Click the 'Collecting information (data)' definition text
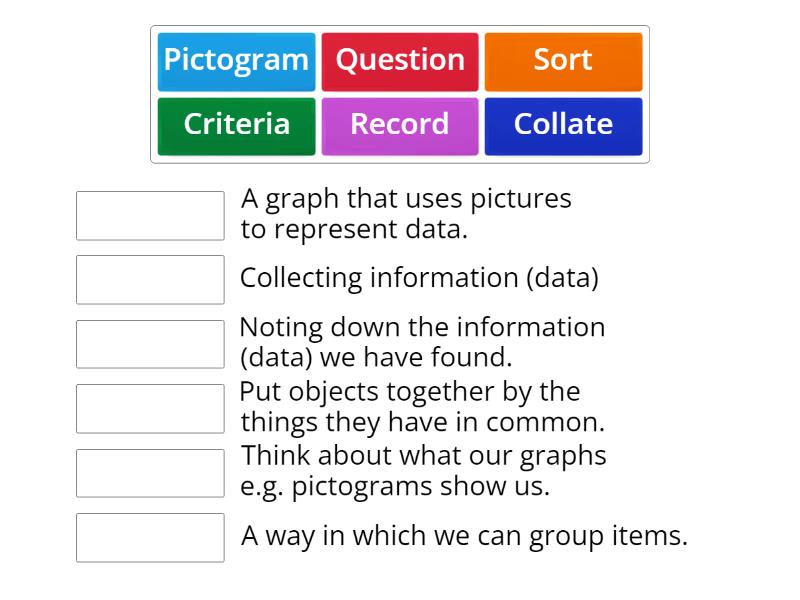The image size is (800, 600). tap(419, 278)
